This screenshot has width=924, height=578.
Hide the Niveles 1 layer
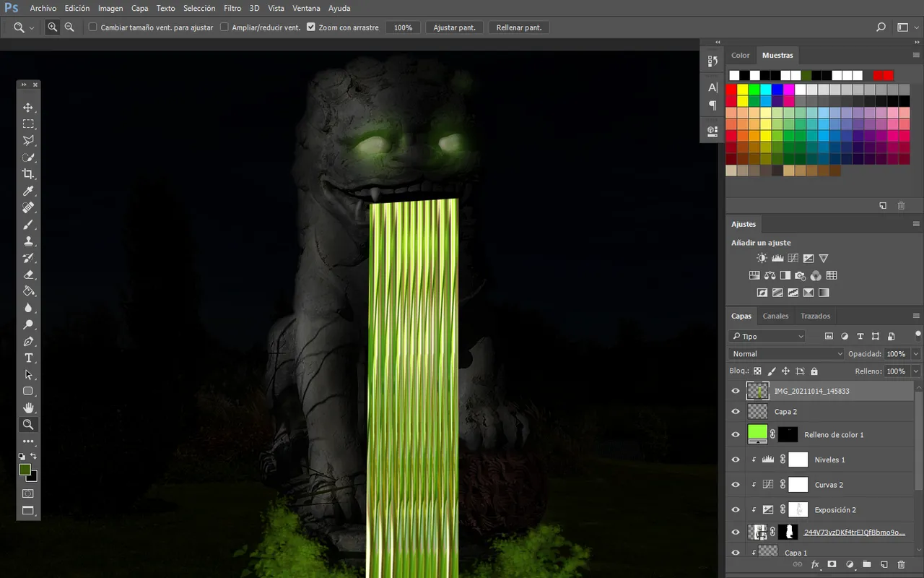click(x=736, y=460)
